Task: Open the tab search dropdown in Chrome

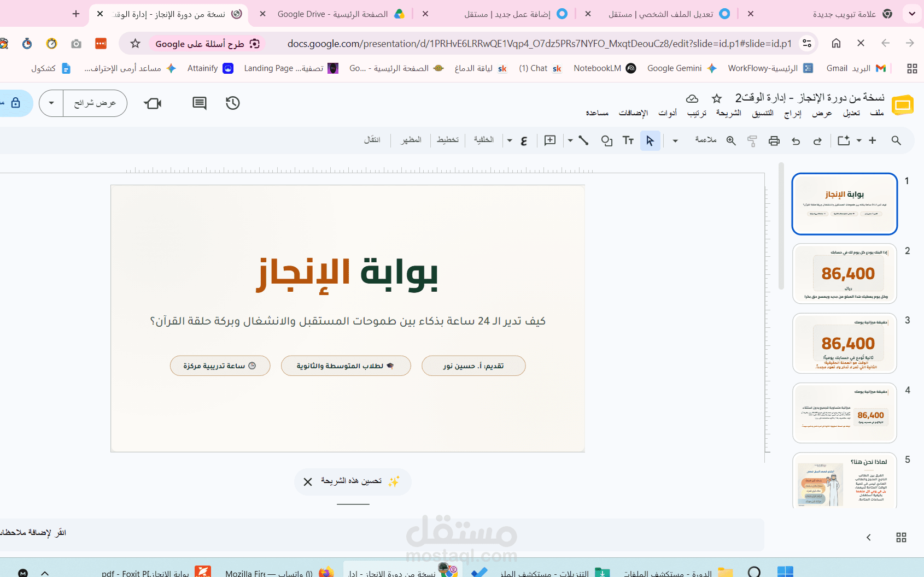Action: coord(912,14)
